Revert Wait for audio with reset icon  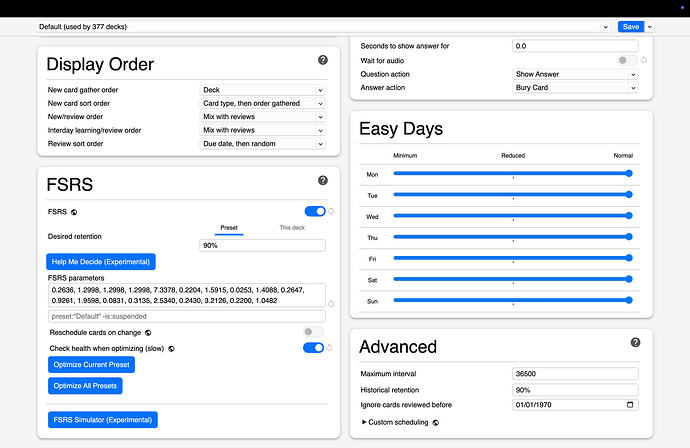644,60
